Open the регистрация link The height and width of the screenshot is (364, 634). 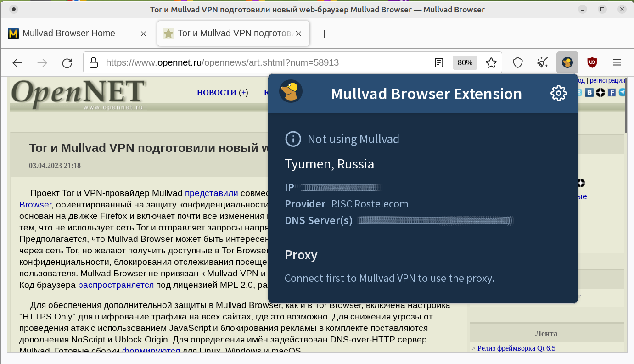tap(607, 80)
